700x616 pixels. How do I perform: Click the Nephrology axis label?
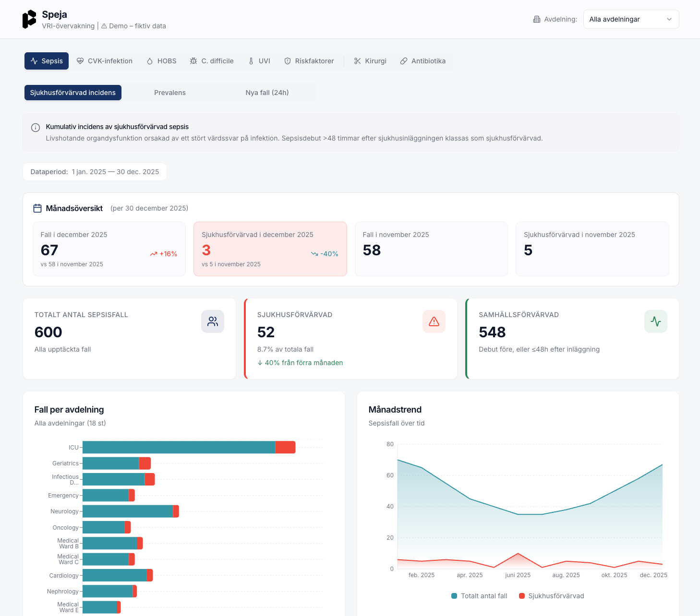tap(63, 592)
